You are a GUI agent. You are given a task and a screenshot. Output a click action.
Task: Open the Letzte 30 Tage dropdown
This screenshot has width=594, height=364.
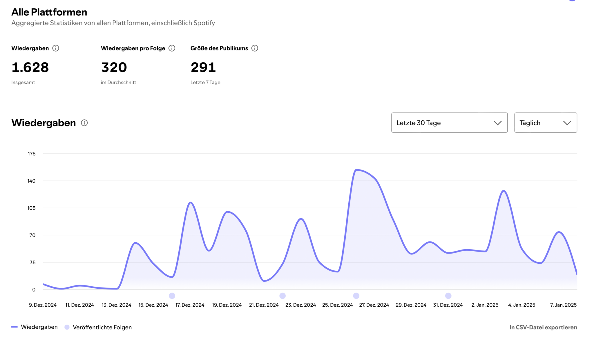click(449, 123)
